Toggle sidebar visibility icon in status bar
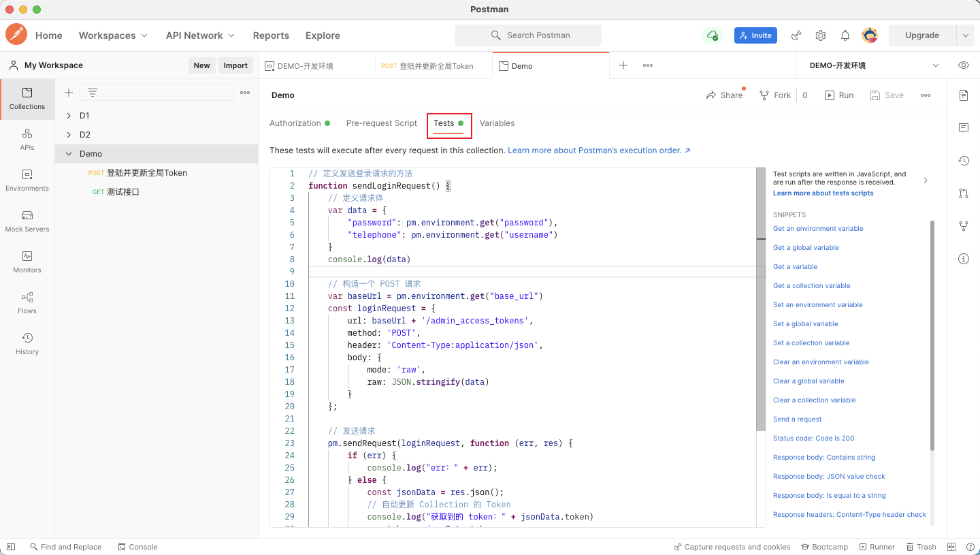 pyautogui.click(x=10, y=547)
